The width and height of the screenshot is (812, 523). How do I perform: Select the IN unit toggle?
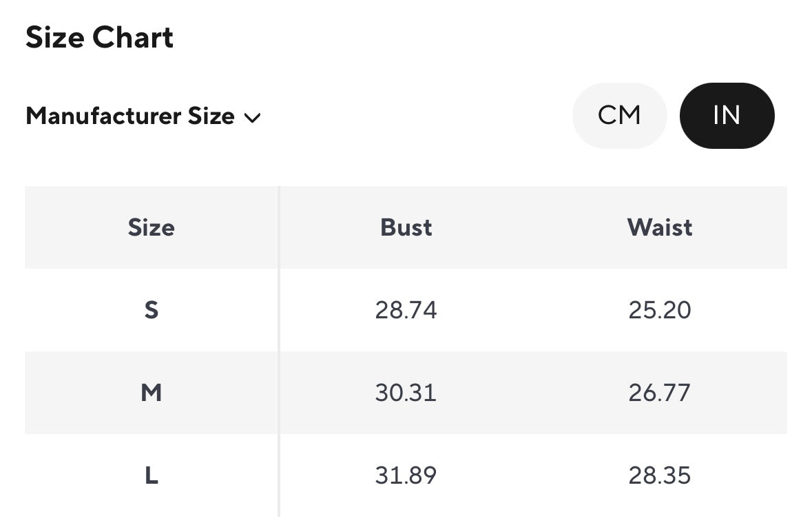(727, 115)
